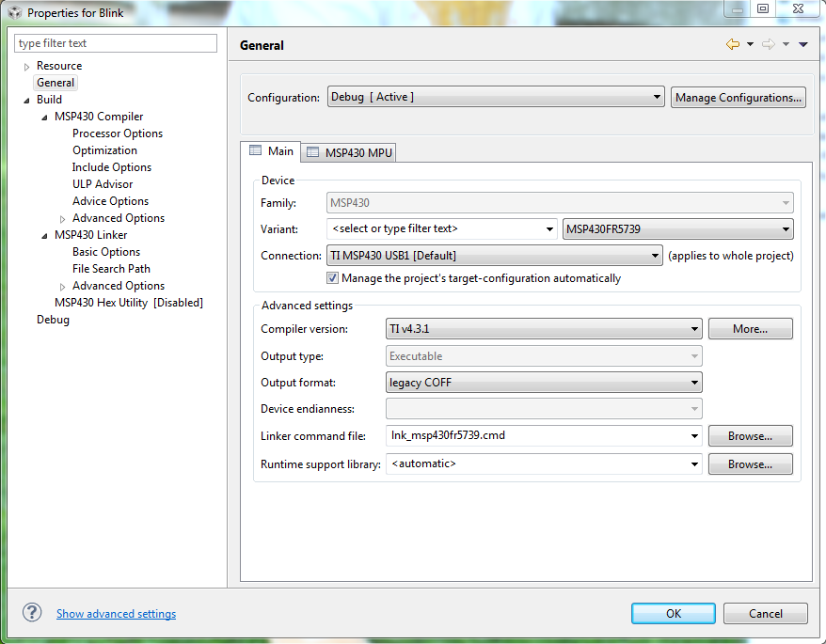Screen dimensions: 826x644
Task: Click the OK button
Action: click(674, 614)
